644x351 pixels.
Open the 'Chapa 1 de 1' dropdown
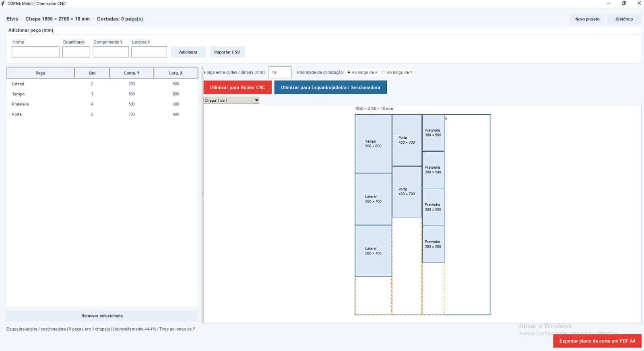coord(231,100)
